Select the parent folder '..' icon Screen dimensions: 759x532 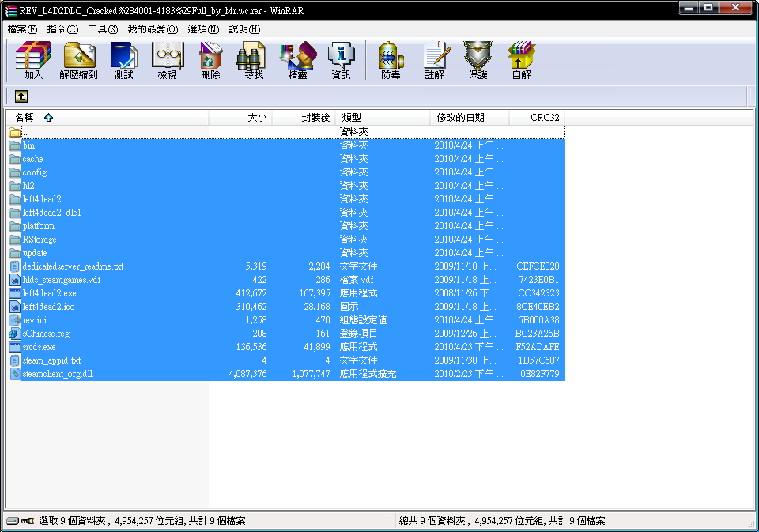coord(15,132)
